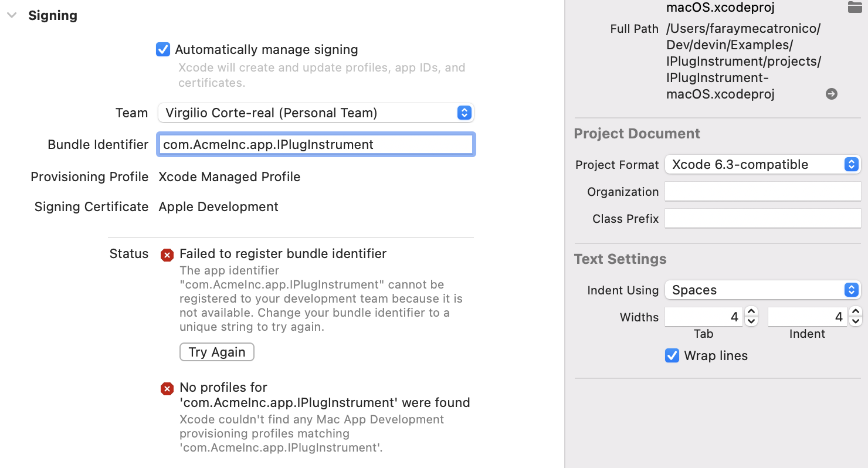This screenshot has width=868, height=468.
Task: Increase the Tab width with its stepper
Action: point(751,313)
